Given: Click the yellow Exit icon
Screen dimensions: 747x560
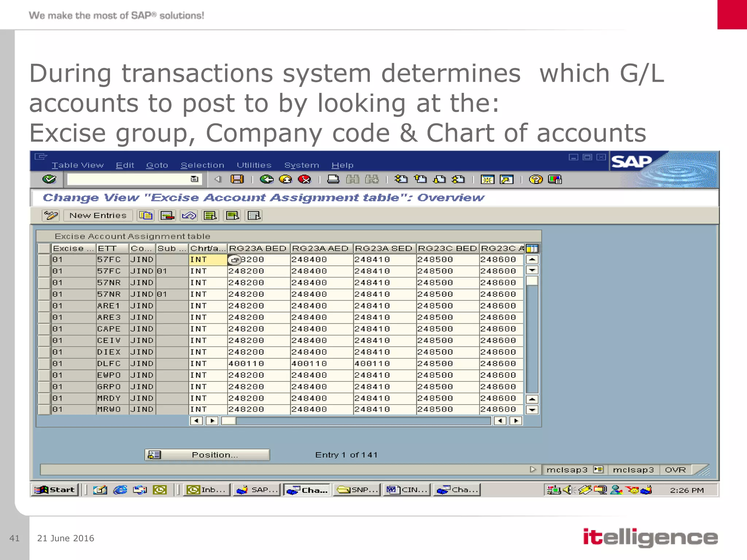Looking at the screenshot, I should pyautogui.click(x=286, y=179).
